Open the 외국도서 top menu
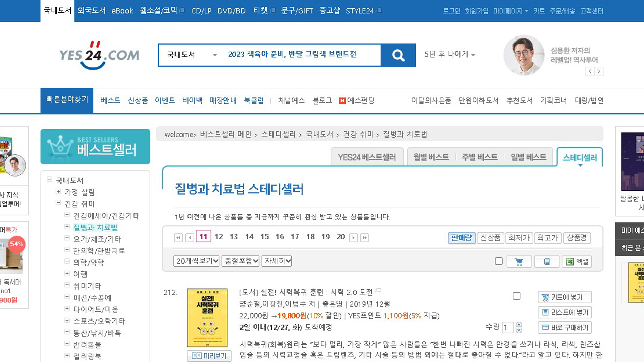 [x=91, y=11]
